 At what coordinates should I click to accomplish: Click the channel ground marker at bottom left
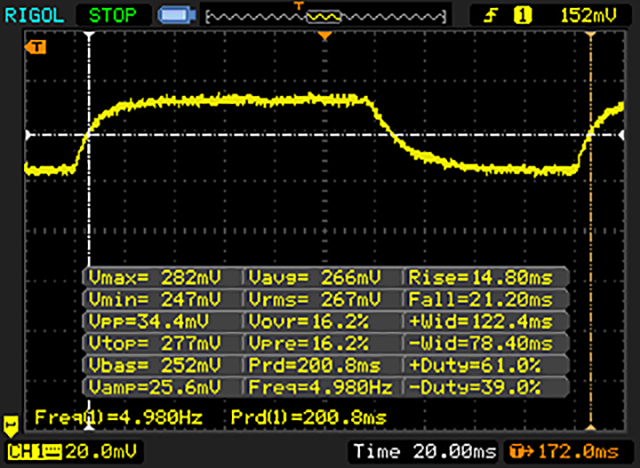[x=12, y=423]
